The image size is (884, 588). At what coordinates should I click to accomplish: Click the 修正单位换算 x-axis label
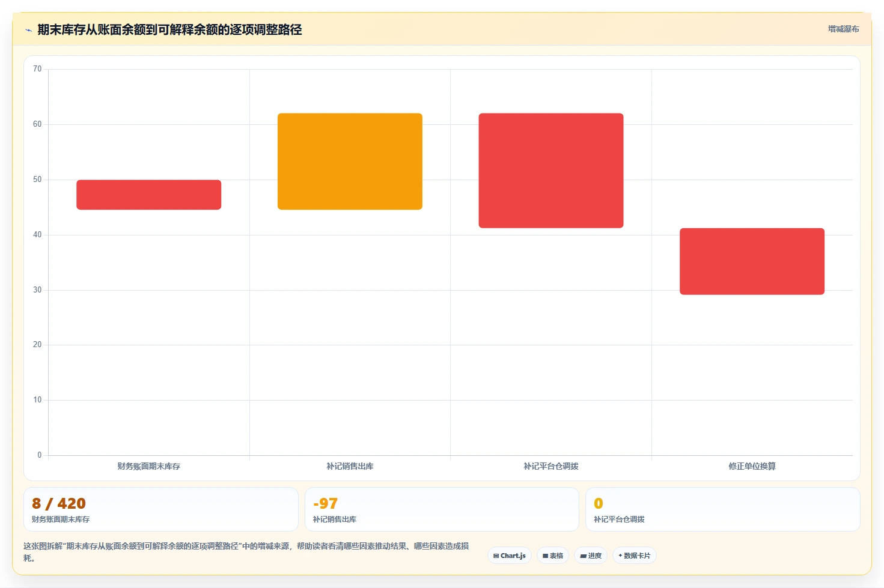[752, 466]
